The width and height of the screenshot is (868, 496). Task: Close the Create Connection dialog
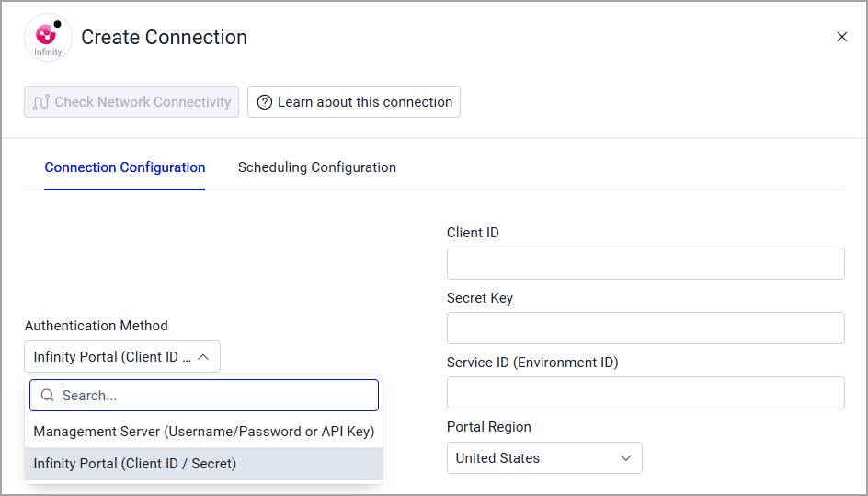[841, 37]
